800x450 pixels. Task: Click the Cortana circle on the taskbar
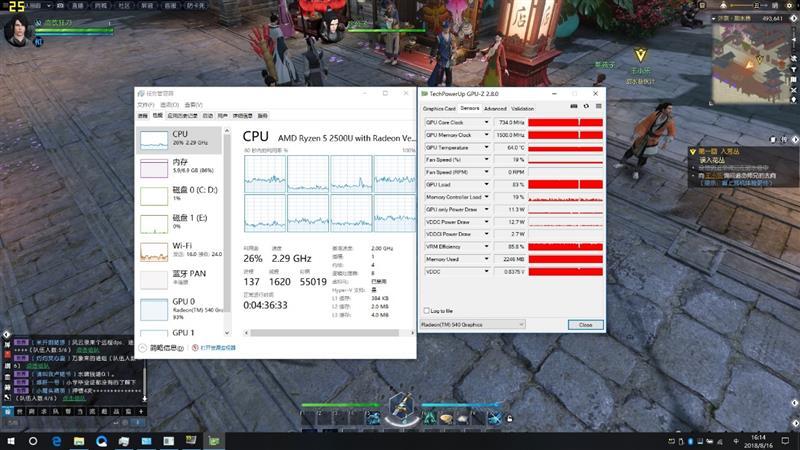[33, 441]
